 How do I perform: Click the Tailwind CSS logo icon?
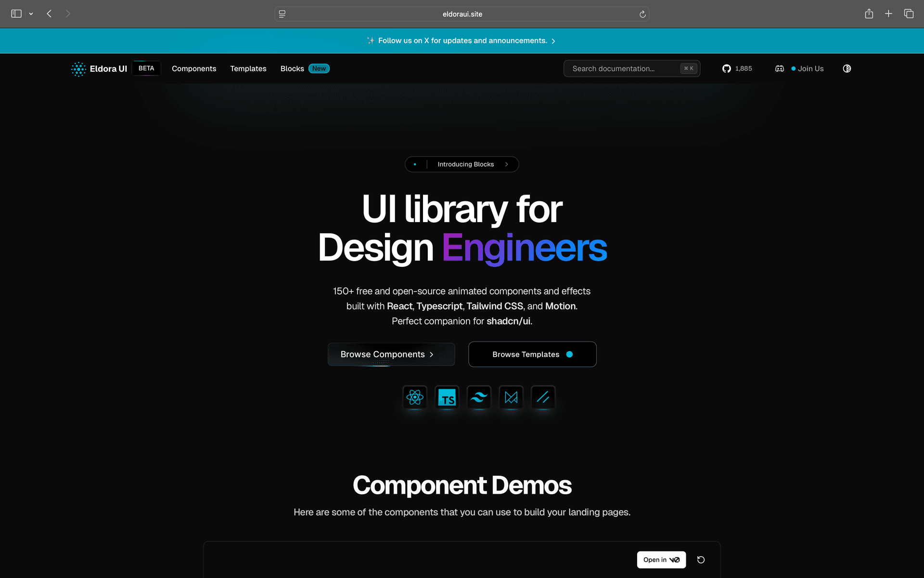479,397
